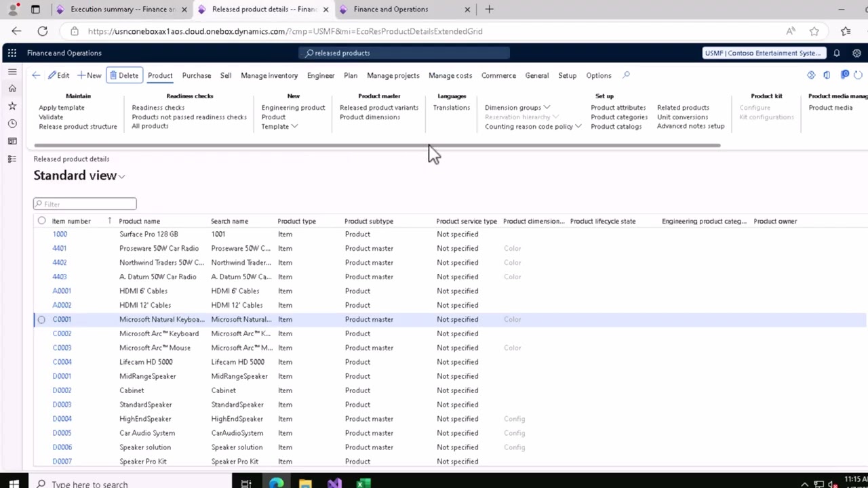Switch to the Purchase action tab
Screen dimensions: 868x488
197,75
